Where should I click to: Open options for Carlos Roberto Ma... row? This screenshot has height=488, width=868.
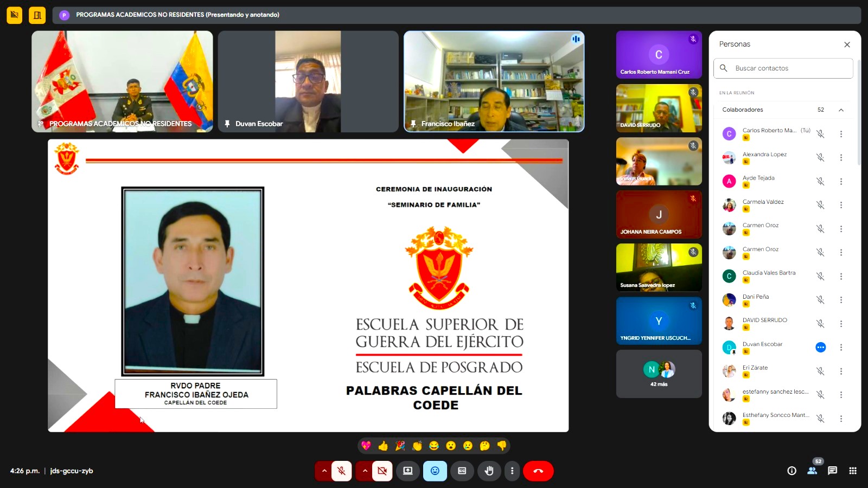[841, 134]
